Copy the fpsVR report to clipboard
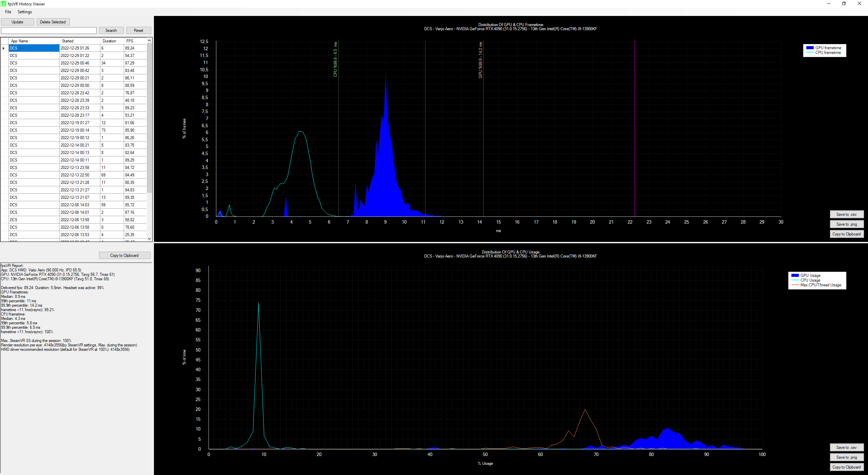This screenshot has height=475, width=868. tap(124, 255)
